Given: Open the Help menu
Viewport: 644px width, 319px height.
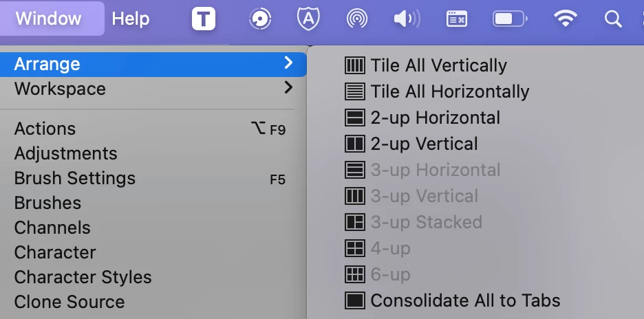Looking at the screenshot, I should [130, 19].
